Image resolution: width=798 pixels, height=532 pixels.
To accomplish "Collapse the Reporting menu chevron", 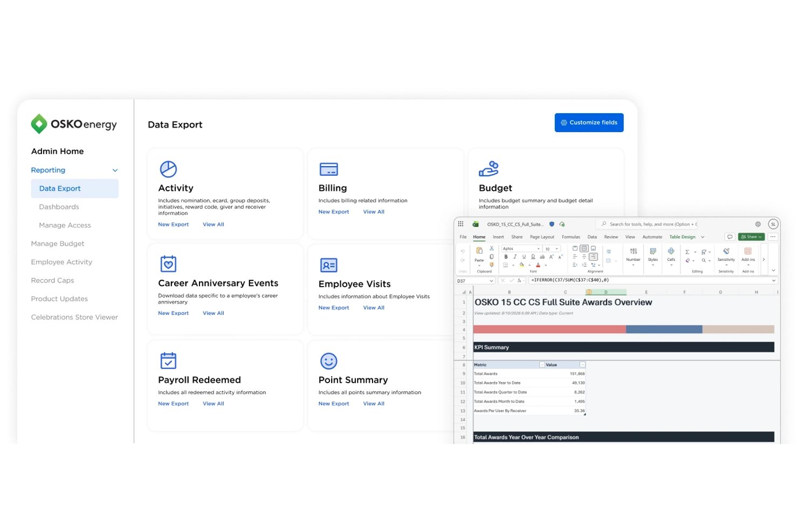I will pyautogui.click(x=115, y=170).
